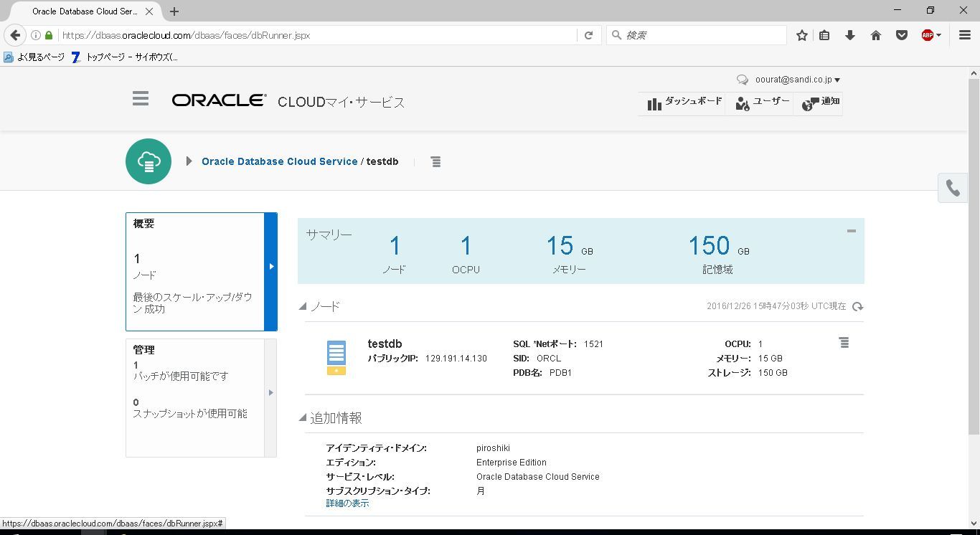Open the 通知 notifications button
The width and height of the screenshot is (980, 535).
[x=820, y=103]
